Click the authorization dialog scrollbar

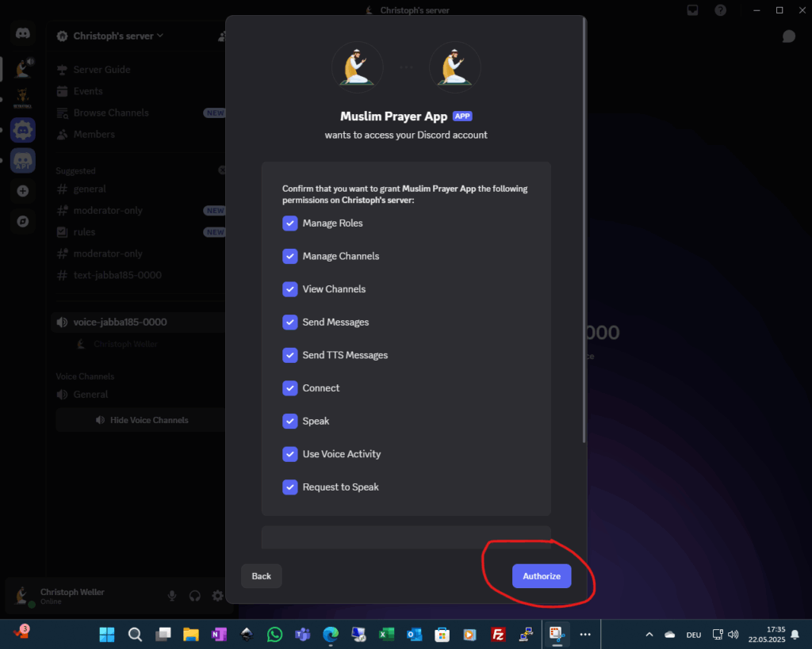point(584,231)
